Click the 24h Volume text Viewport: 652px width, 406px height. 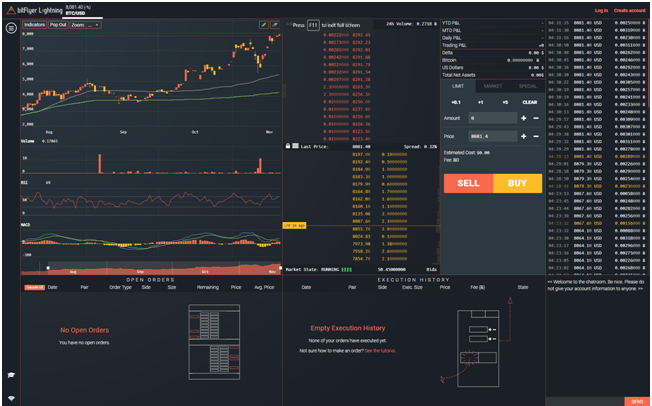pyautogui.click(x=411, y=24)
